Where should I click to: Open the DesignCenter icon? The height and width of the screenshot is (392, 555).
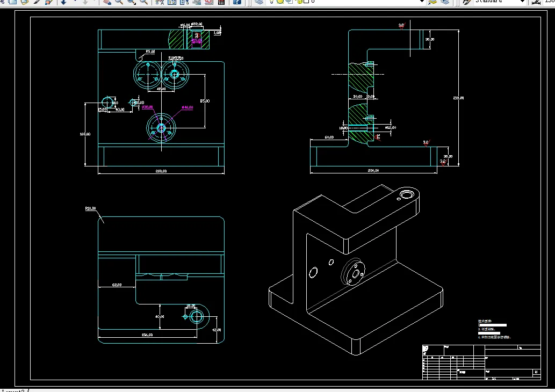pyautogui.click(x=172, y=2)
